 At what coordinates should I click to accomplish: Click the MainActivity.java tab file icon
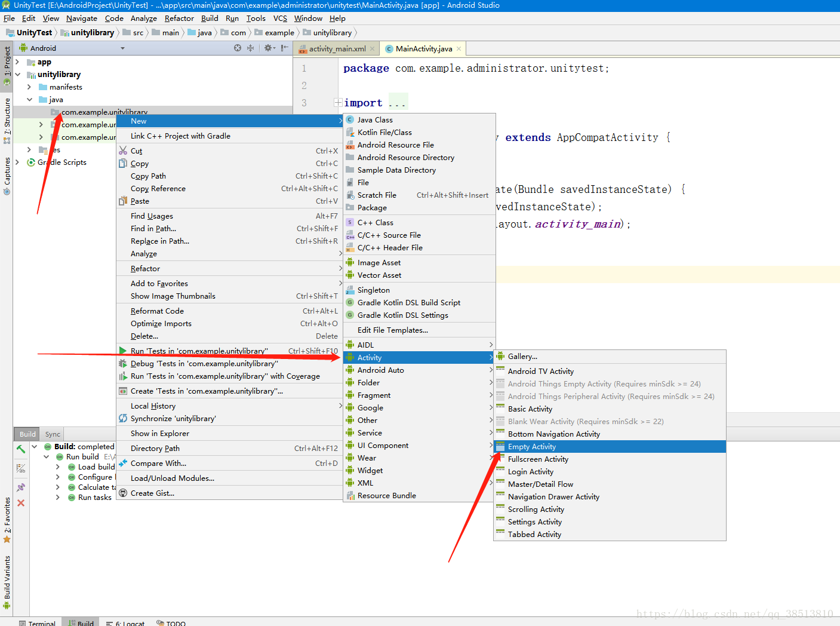click(389, 49)
